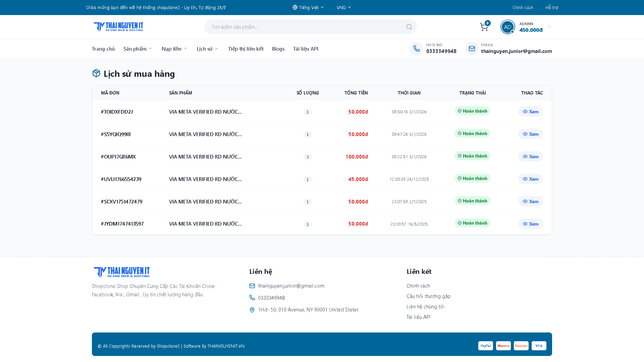Click total 45.000đ amount

click(358, 179)
